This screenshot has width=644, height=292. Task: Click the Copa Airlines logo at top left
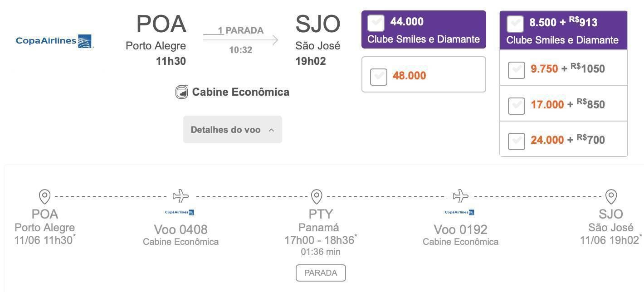coord(54,41)
